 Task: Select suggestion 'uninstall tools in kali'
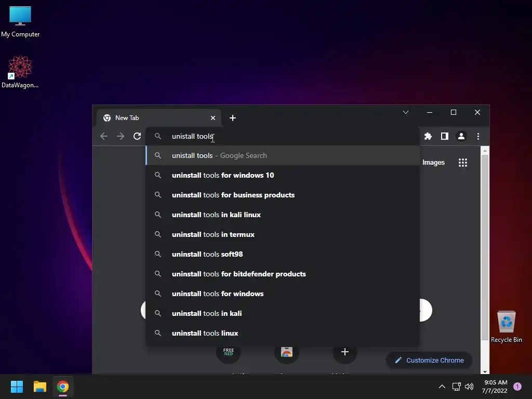(282, 313)
